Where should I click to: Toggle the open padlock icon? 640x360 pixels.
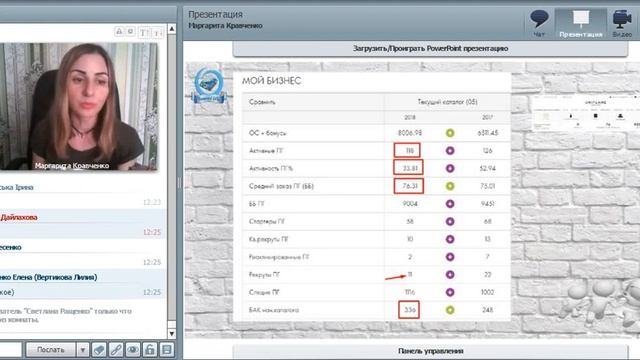(150, 350)
